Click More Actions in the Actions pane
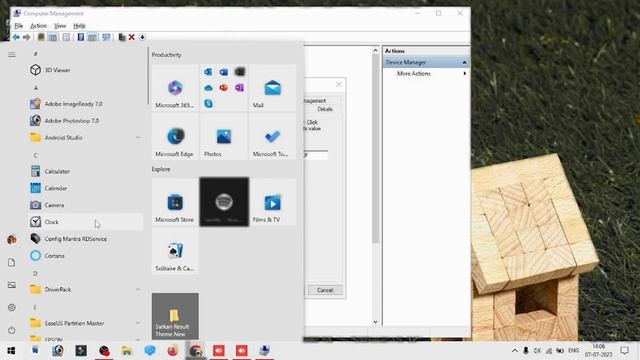Image resolution: width=640 pixels, height=360 pixels. pyautogui.click(x=414, y=73)
